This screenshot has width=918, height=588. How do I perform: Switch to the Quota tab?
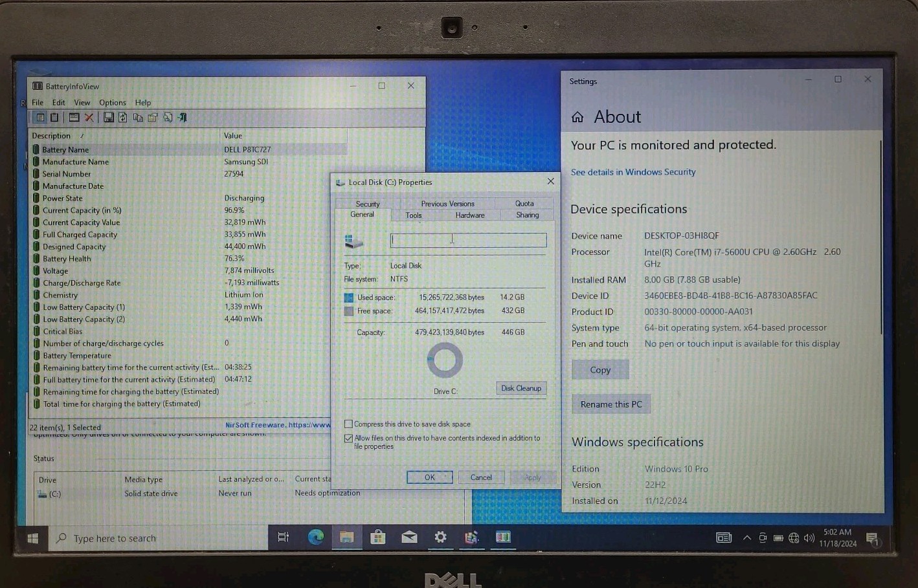(524, 204)
